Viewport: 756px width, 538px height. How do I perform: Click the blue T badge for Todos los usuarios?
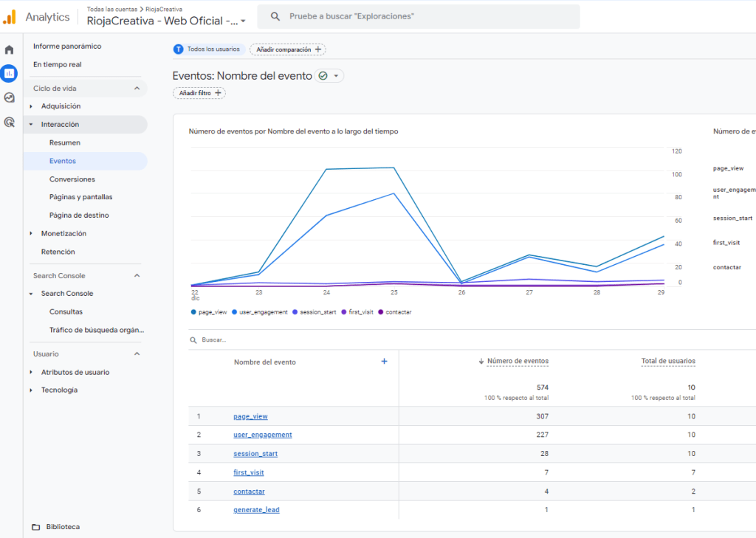point(179,49)
